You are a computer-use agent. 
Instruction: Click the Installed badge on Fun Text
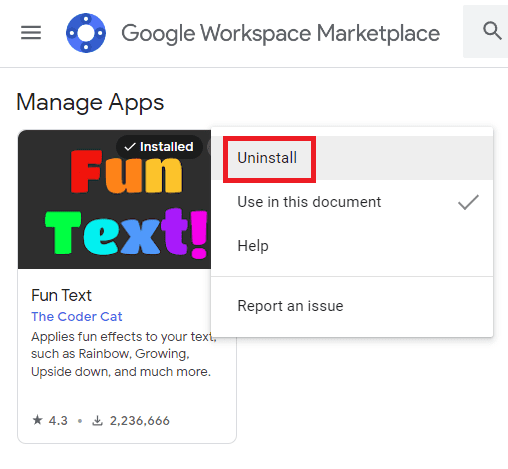coord(159,147)
